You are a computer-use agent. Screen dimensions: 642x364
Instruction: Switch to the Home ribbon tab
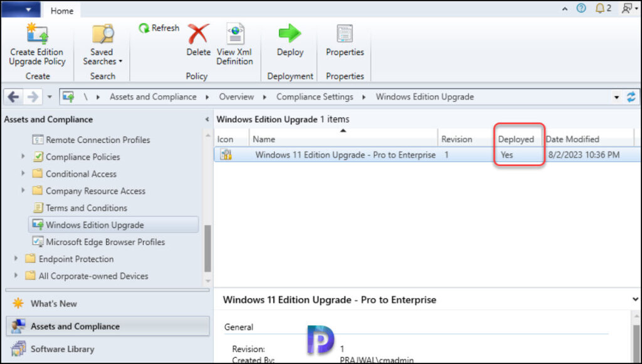(62, 11)
